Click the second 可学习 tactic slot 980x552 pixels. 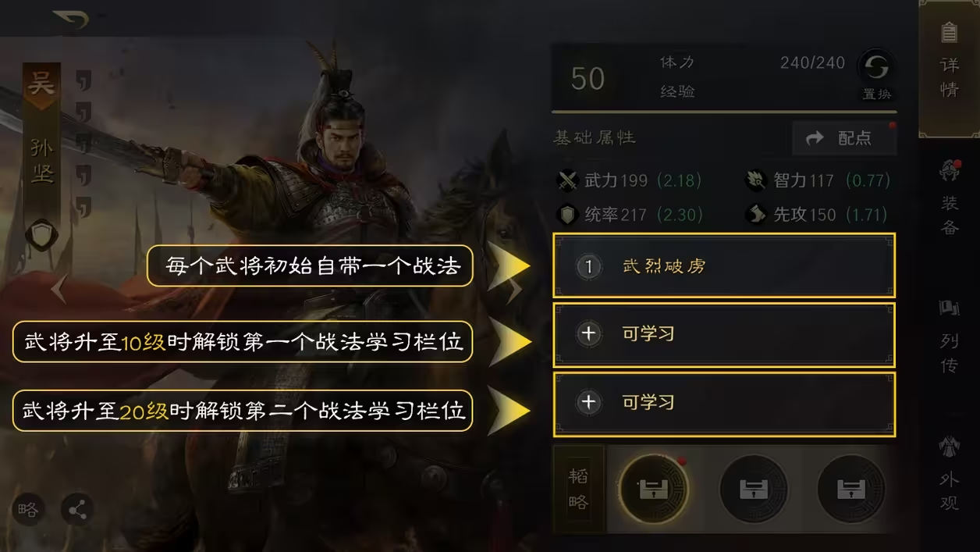[724, 404]
